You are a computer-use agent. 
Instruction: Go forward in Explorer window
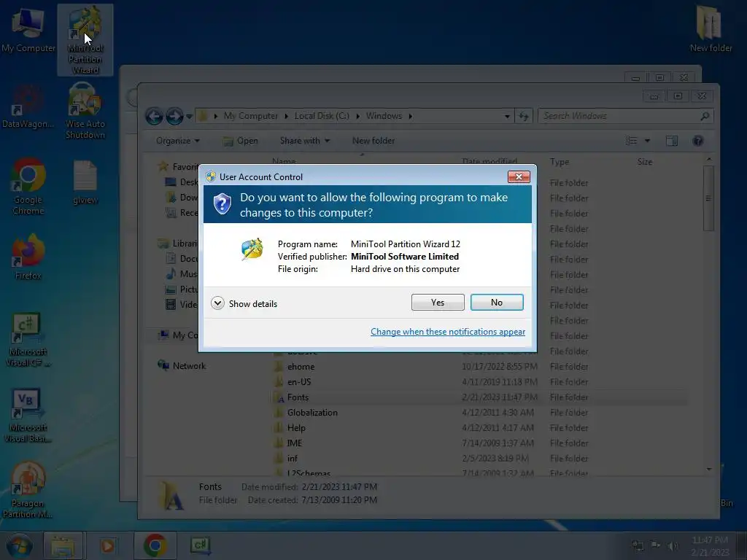click(x=174, y=116)
